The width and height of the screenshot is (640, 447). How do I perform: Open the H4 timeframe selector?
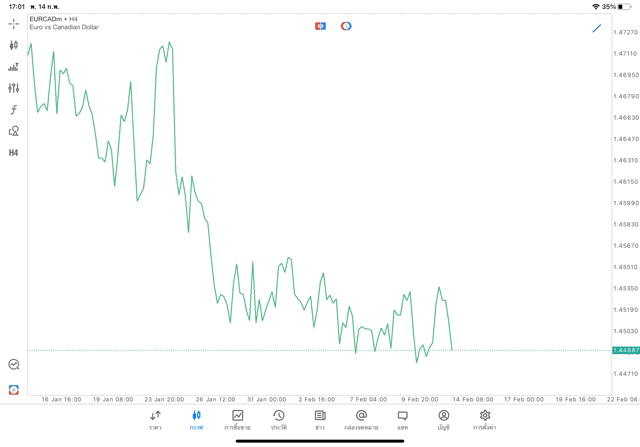tap(14, 153)
